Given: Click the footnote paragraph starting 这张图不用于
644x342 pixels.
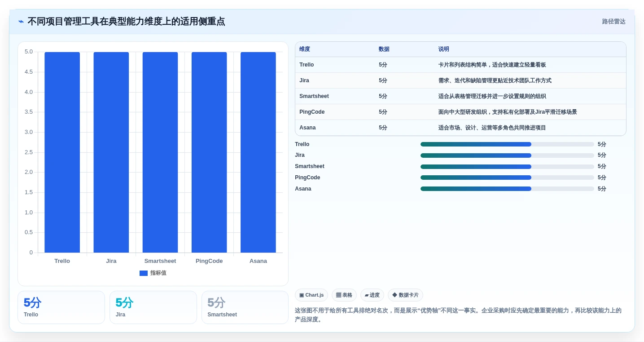Looking at the screenshot, I should (x=458, y=315).
